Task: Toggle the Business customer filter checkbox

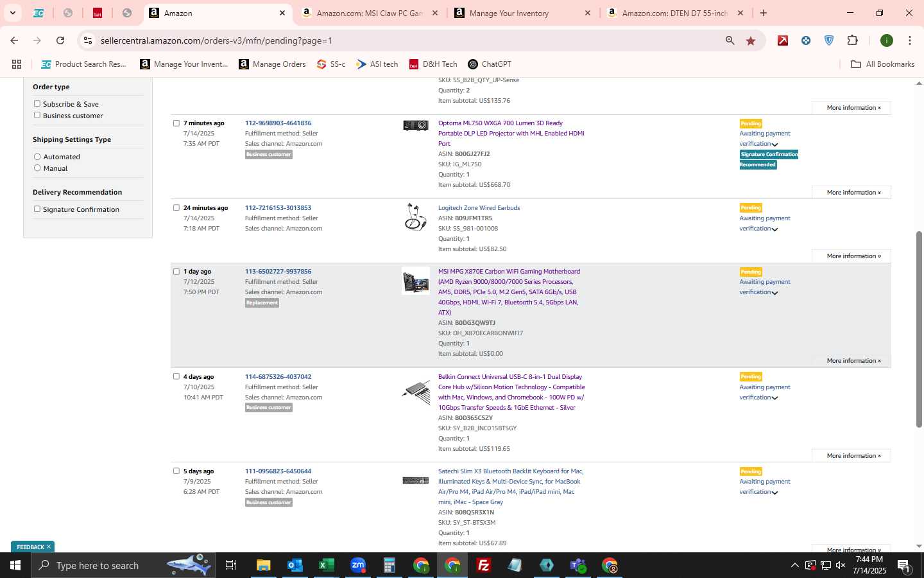Action: [x=37, y=115]
